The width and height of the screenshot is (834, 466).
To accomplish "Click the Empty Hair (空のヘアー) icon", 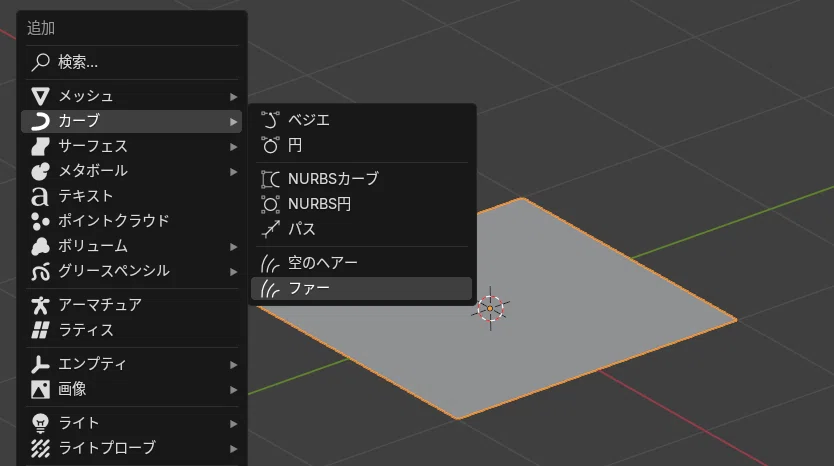I will pyautogui.click(x=270, y=263).
